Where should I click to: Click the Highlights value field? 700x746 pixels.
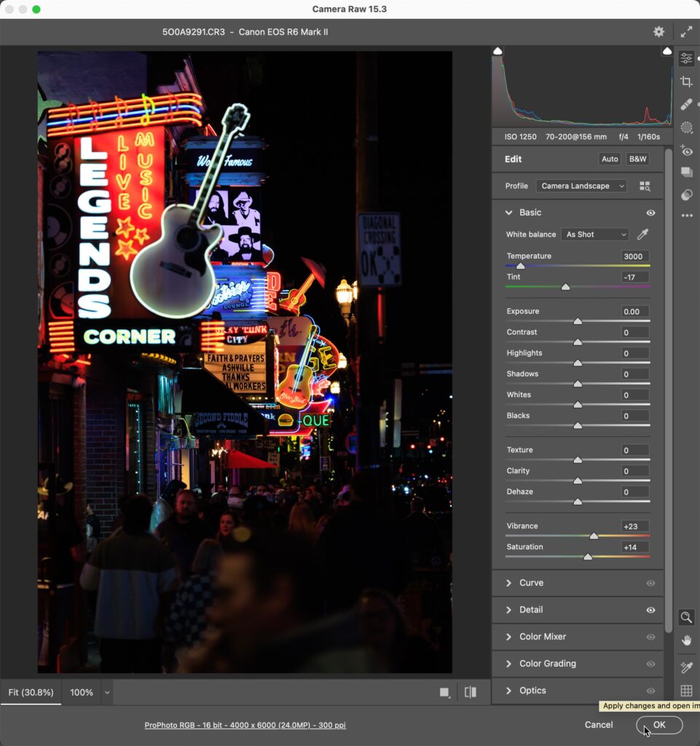pyautogui.click(x=635, y=353)
